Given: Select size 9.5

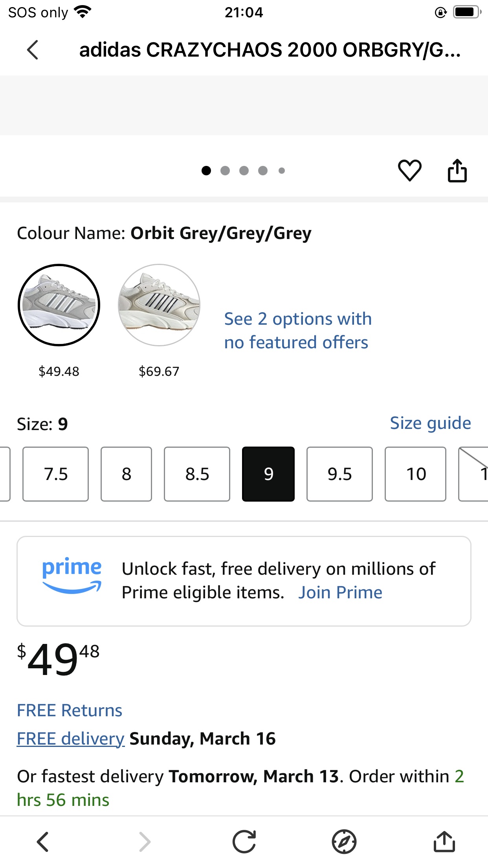Looking at the screenshot, I should (339, 474).
